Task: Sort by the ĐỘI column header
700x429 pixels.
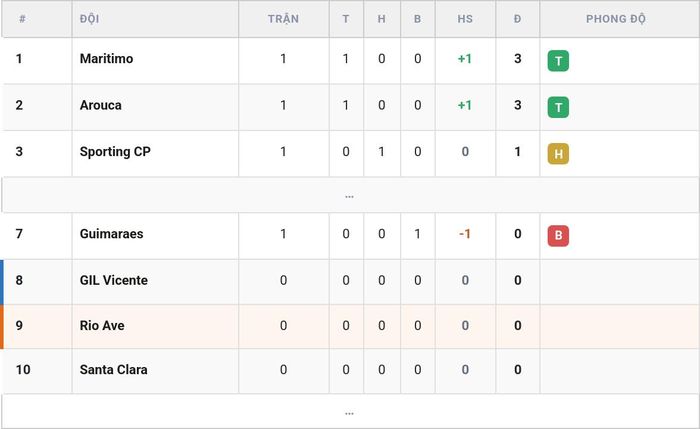Action: (89, 19)
